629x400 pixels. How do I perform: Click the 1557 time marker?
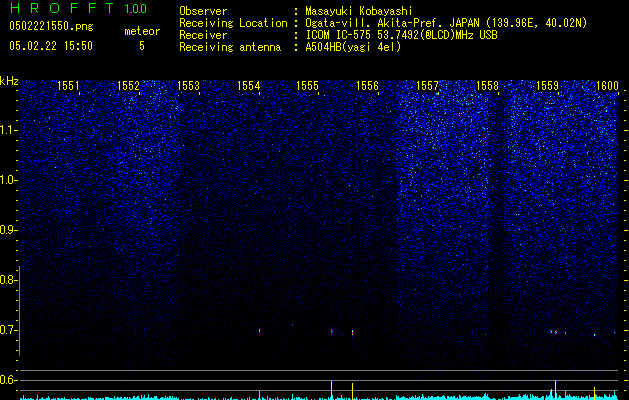tap(428, 86)
